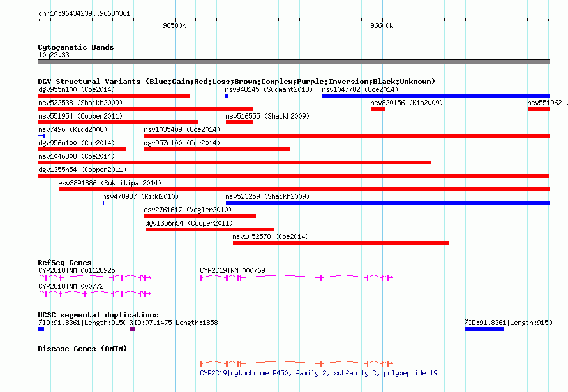Image resolution: width=568 pixels, height=392 pixels.
Task: Select the red nsv551954 loss bar
Action: point(118,122)
